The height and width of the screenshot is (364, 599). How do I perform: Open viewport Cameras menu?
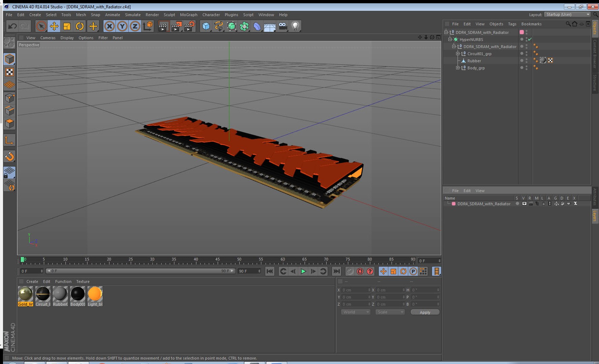pyautogui.click(x=48, y=38)
